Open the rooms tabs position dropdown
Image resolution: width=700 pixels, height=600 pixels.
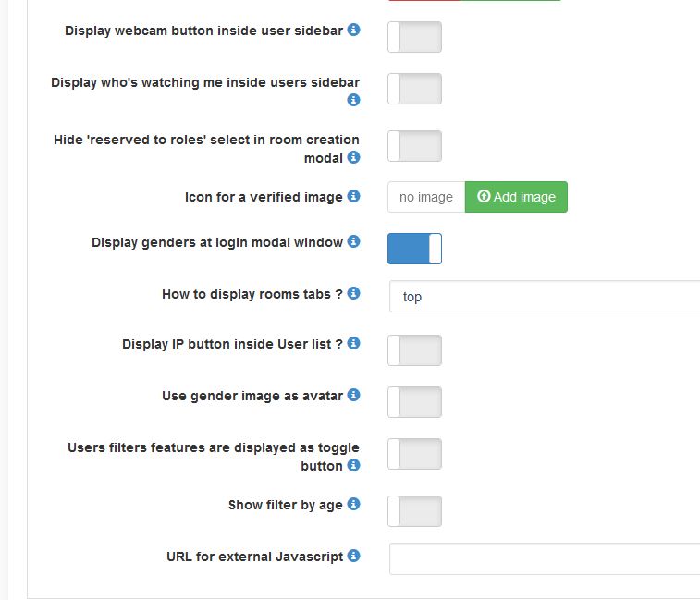click(544, 297)
